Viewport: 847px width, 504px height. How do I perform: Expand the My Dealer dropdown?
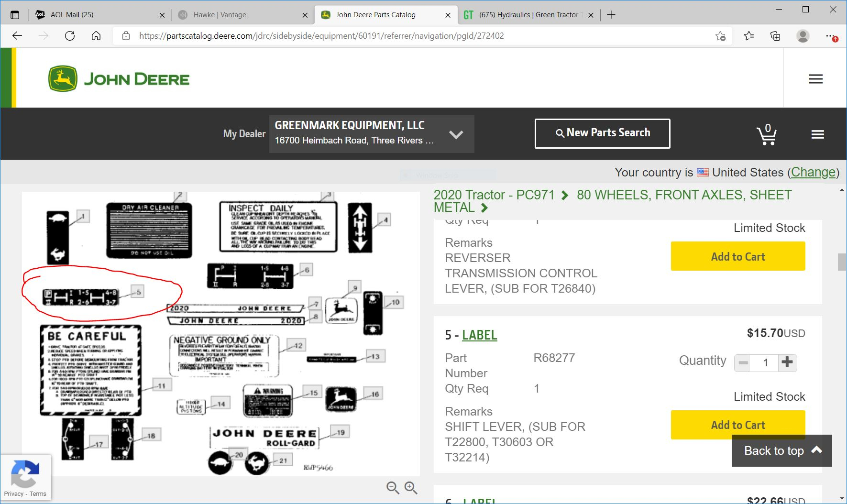pyautogui.click(x=372, y=134)
